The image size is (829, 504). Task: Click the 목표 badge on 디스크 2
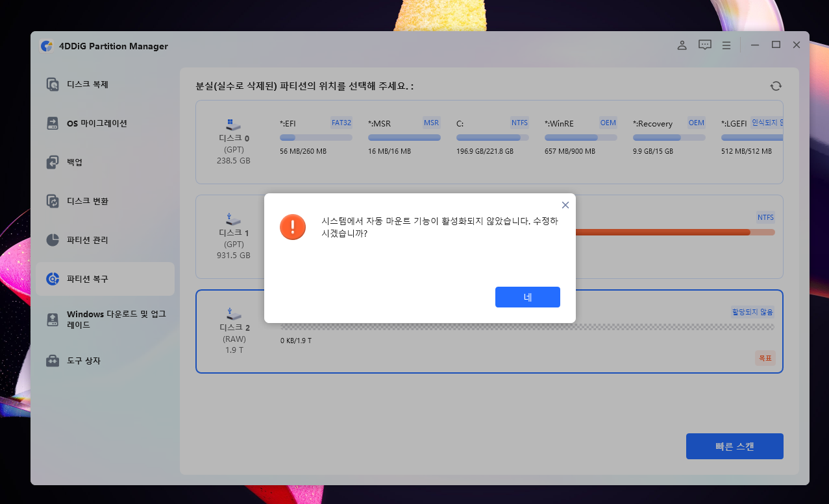click(x=765, y=357)
